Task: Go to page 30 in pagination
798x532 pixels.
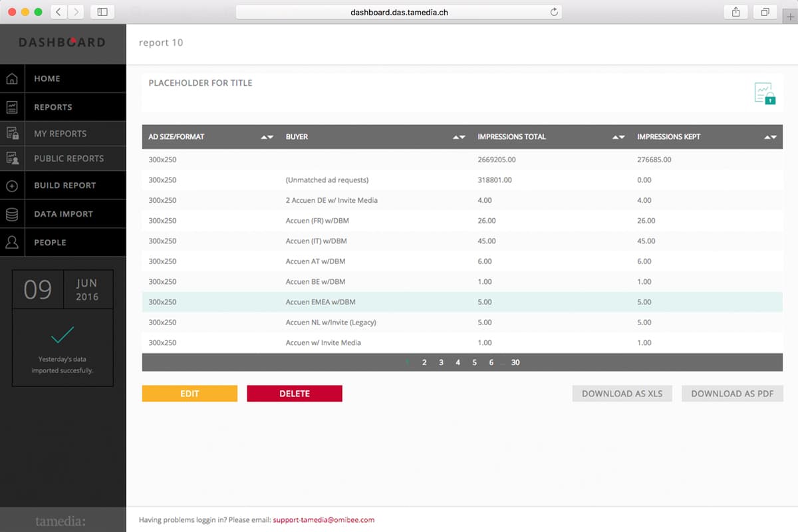Action: coord(515,362)
